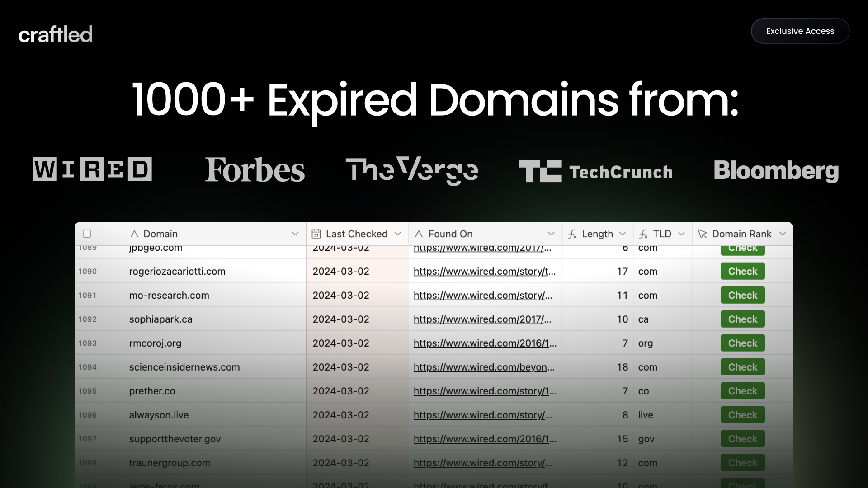Click the Domain column header label

(160, 234)
